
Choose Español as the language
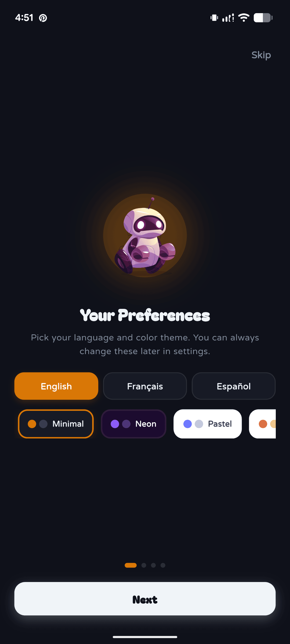(234, 386)
